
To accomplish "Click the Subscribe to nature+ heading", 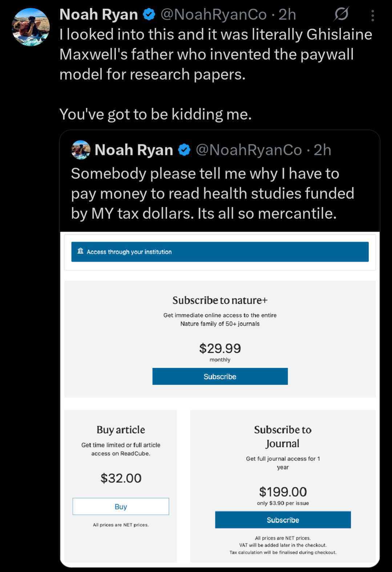I will coord(220,300).
